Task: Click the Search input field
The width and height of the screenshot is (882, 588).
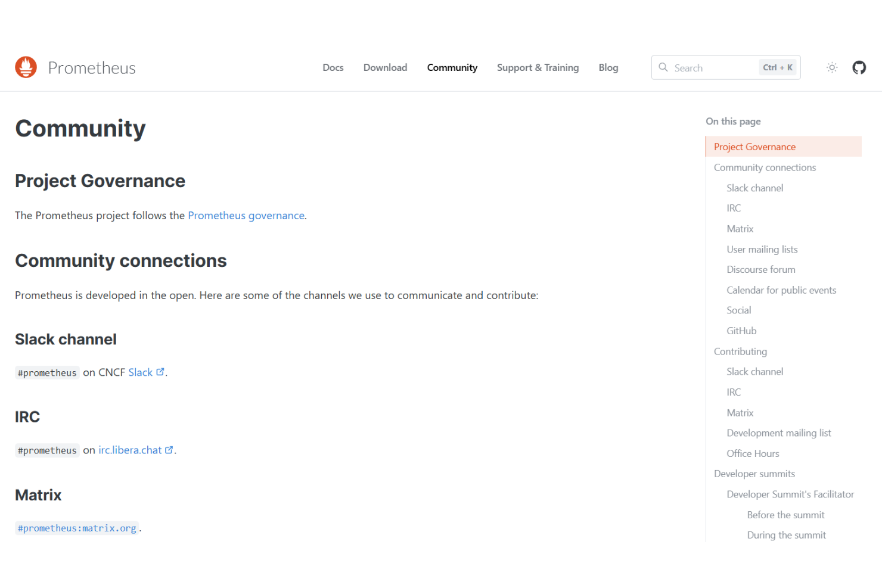Action: pos(726,67)
